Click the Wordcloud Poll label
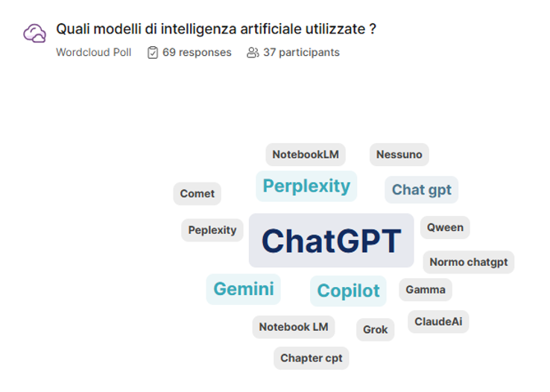The width and height of the screenshot is (550, 392). 94,52
